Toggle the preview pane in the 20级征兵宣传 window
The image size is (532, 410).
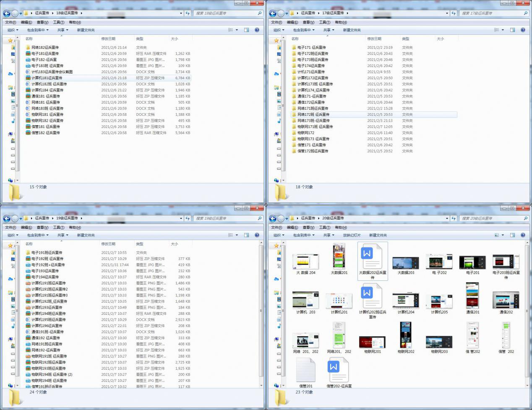(512, 235)
